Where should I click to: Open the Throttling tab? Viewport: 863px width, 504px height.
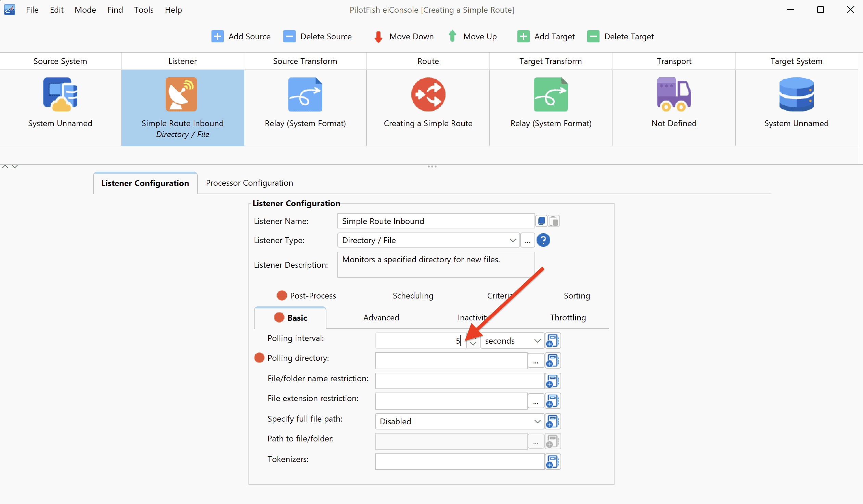point(568,318)
